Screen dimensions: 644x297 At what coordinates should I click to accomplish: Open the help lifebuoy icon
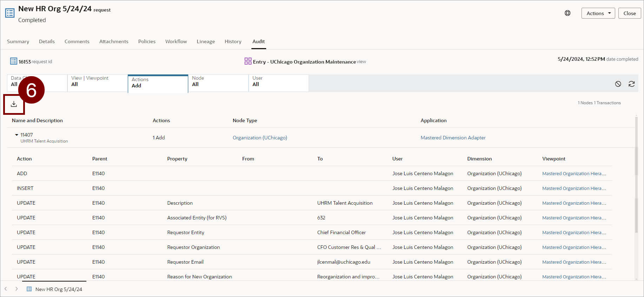point(567,13)
